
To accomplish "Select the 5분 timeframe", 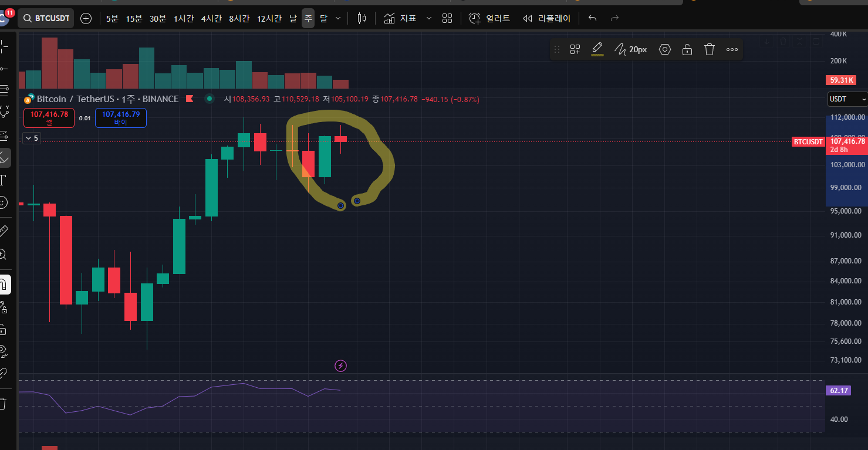I will click(112, 18).
